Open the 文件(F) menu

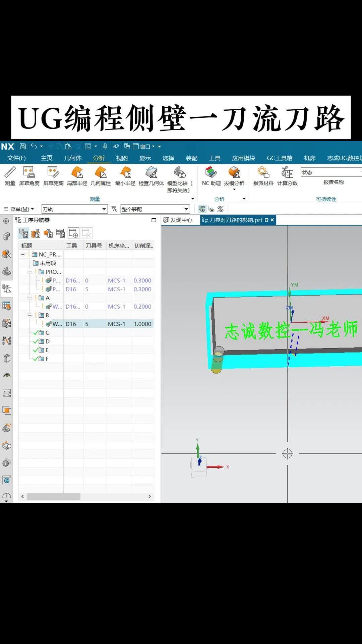(x=16, y=158)
